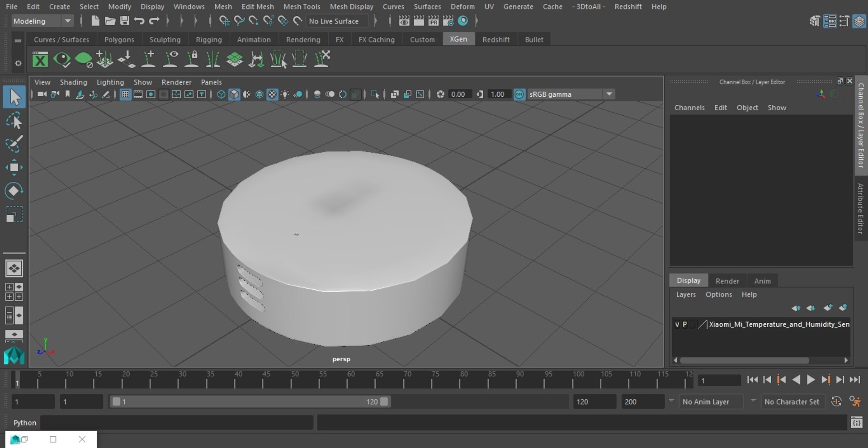Switch to the Rigging shelf tab
The width and height of the screenshot is (868, 448).
click(x=208, y=39)
